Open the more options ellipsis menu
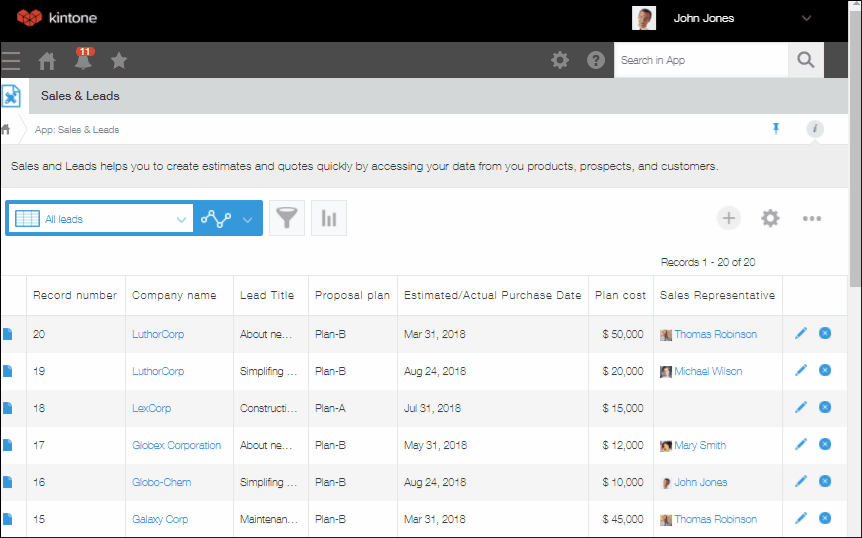 click(x=812, y=218)
